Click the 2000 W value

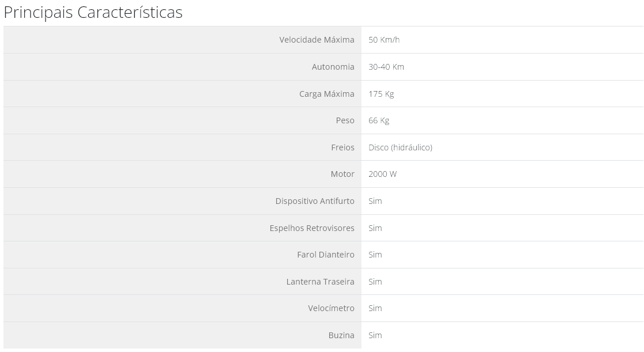coord(382,174)
